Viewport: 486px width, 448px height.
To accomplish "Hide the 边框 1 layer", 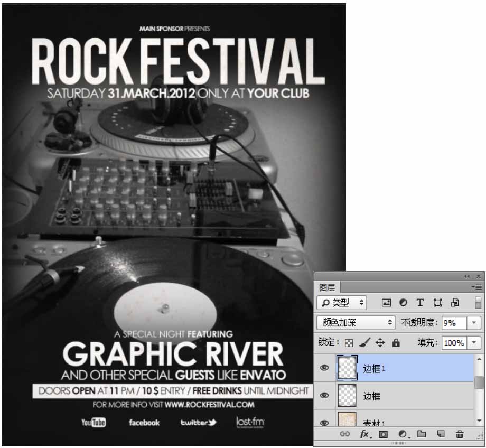I will tap(324, 368).
